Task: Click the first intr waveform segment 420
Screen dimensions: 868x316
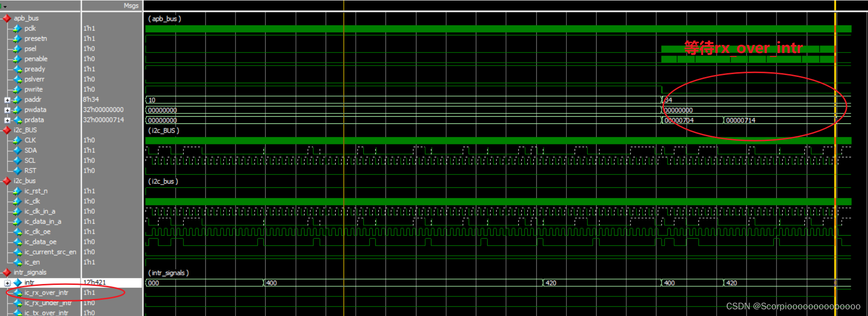Action: 602,283
